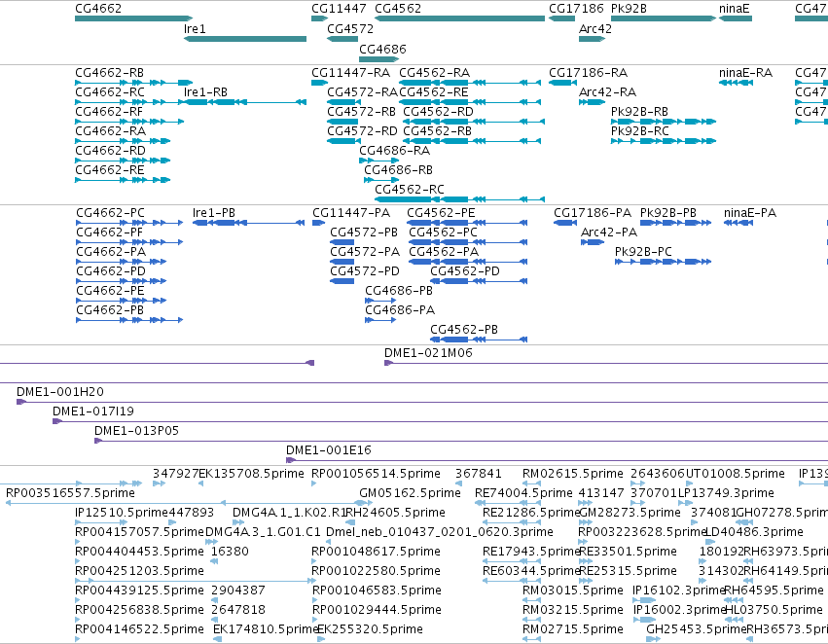The image size is (828, 644).
Task: Select the CG4572-PD protein label
Action: tap(365, 271)
